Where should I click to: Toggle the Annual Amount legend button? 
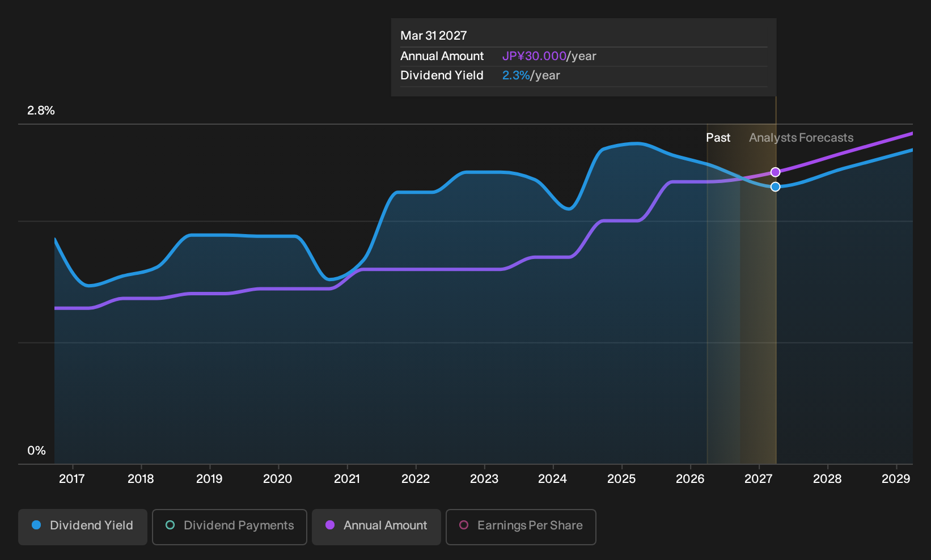(376, 527)
